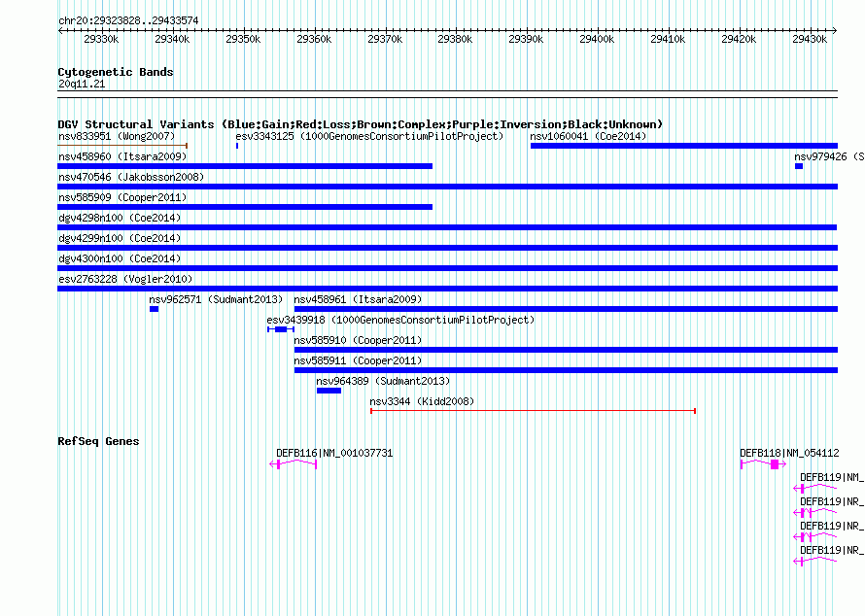Click the esv2763228 (Vogler2010) label
Image resolution: width=865 pixels, height=616 pixels.
(125, 279)
